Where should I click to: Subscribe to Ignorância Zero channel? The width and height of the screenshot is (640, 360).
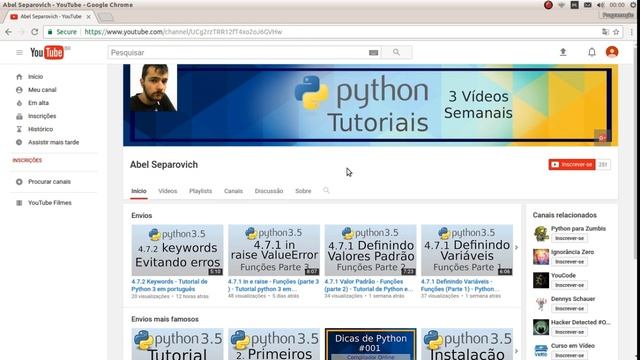pos(569,262)
